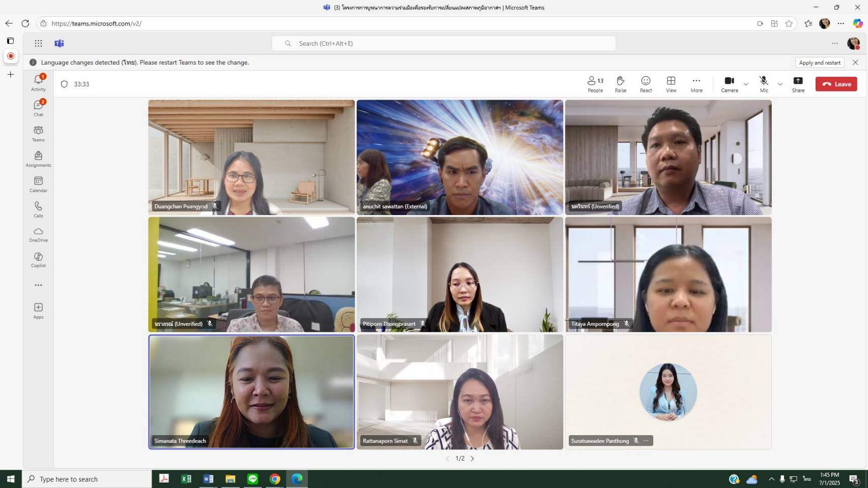Open the Chat panel in sidebar
The height and width of the screenshot is (488, 868).
pos(38,108)
